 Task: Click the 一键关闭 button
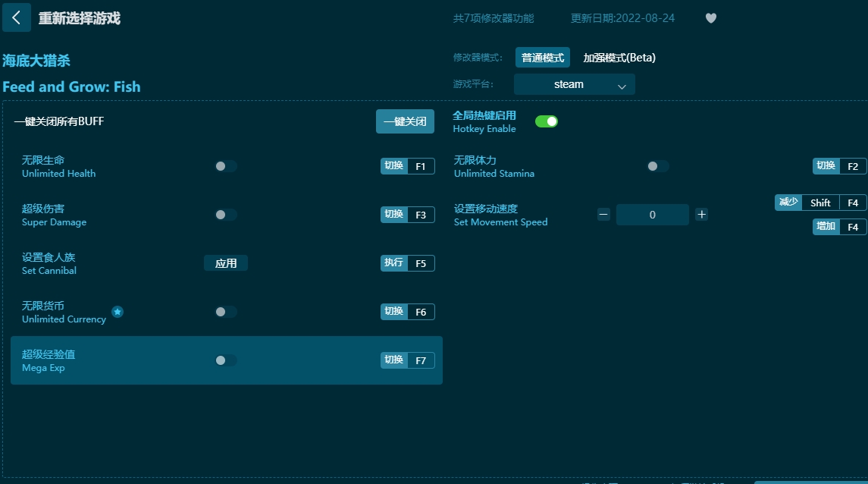tap(406, 121)
